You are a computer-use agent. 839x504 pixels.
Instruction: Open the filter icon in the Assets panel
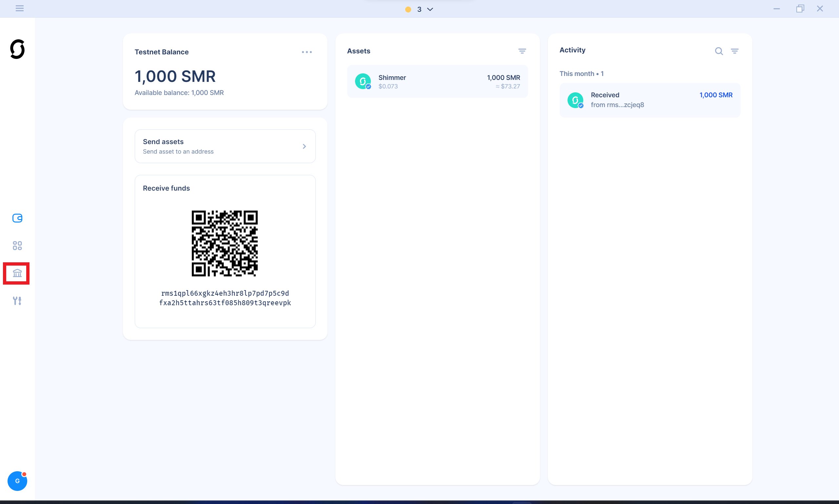click(x=522, y=51)
